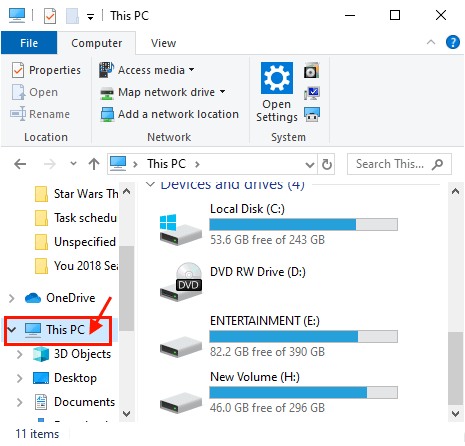Image resolution: width=465 pixels, height=446 pixels.
Task: Click the Forward navigation arrow
Action: (x=50, y=164)
